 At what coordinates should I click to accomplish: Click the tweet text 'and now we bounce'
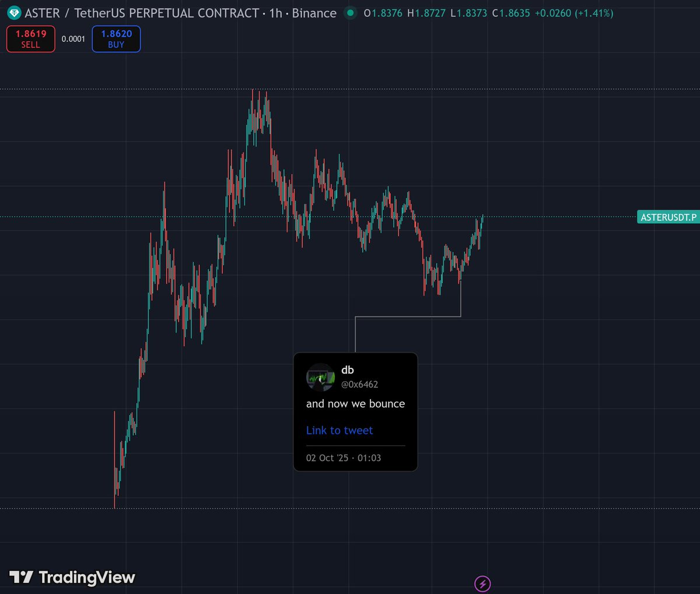(x=355, y=404)
